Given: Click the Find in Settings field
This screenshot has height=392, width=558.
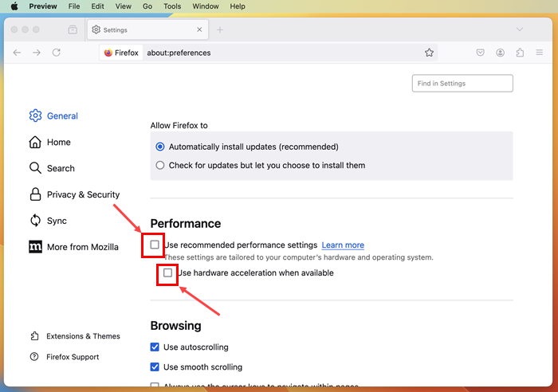Looking at the screenshot, I should [462, 83].
